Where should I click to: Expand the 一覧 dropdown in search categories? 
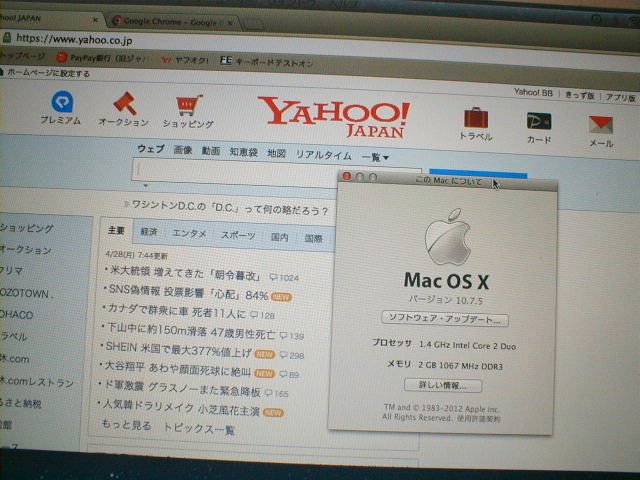tap(375, 157)
